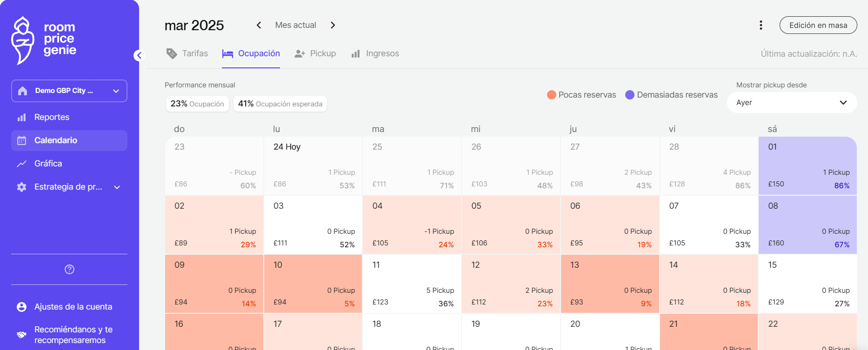Select the 24 Hoy calendar day
The height and width of the screenshot is (350, 868).
(313, 166)
